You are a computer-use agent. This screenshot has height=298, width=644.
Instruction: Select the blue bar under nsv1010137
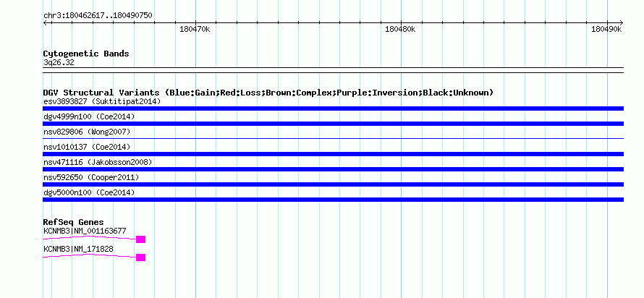click(333, 154)
